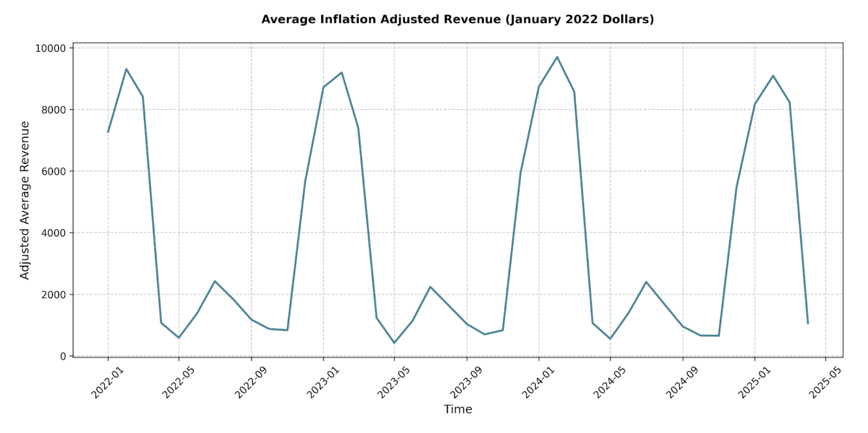Viewport: 868px width, 433px height.
Task: Click the "Adjusted Average Revenue" y-axis label
Action: 25,200
